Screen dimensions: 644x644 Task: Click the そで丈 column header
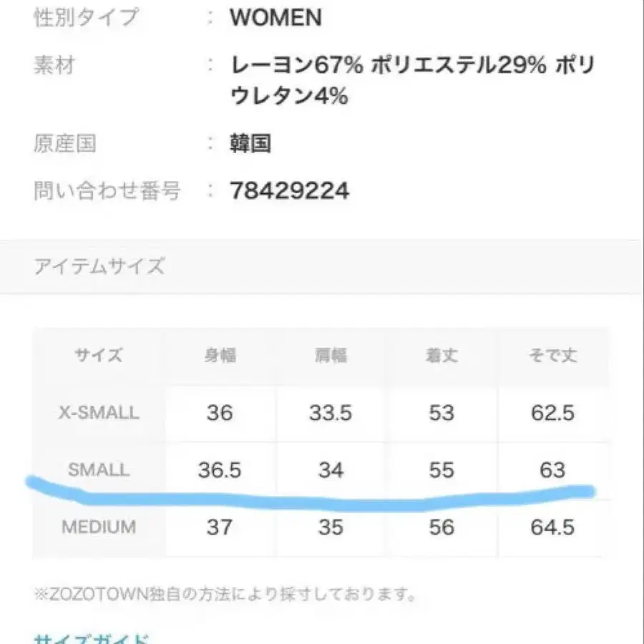[x=553, y=355]
